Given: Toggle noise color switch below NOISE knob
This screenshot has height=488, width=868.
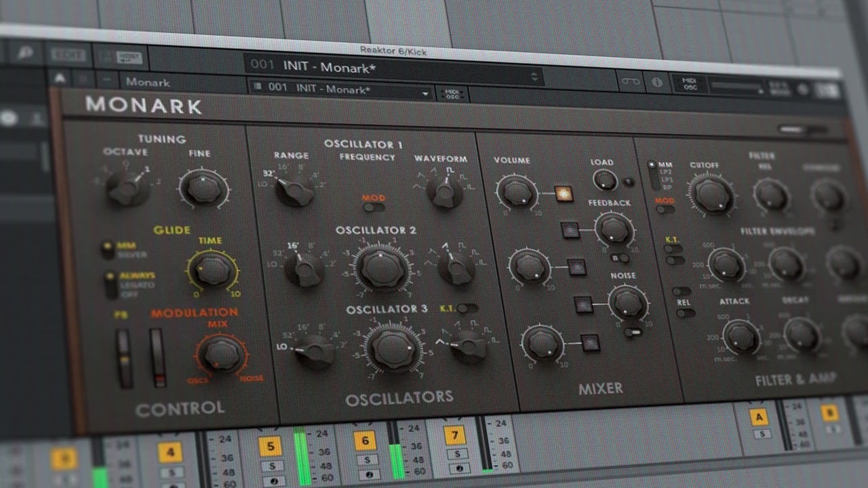Looking at the screenshot, I should [x=633, y=333].
